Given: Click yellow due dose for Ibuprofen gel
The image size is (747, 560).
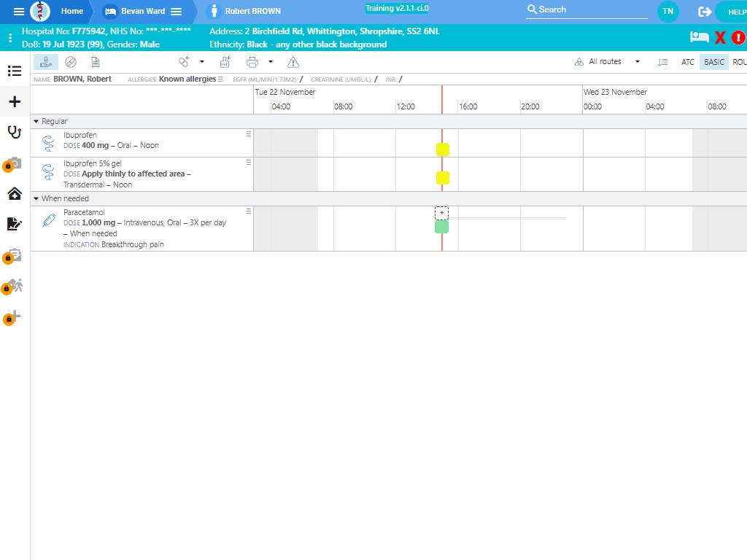Looking at the screenshot, I should tap(443, 178).
